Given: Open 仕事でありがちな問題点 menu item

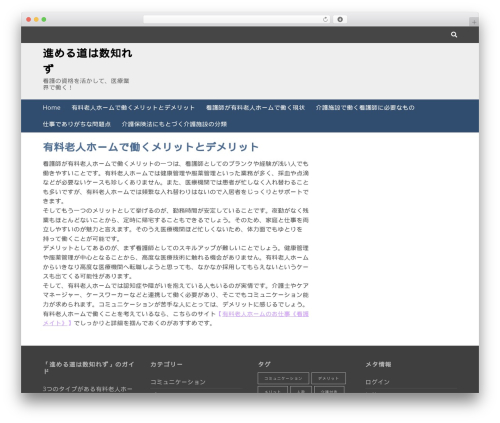Looking at the screenshot, I should pos(77,124).
